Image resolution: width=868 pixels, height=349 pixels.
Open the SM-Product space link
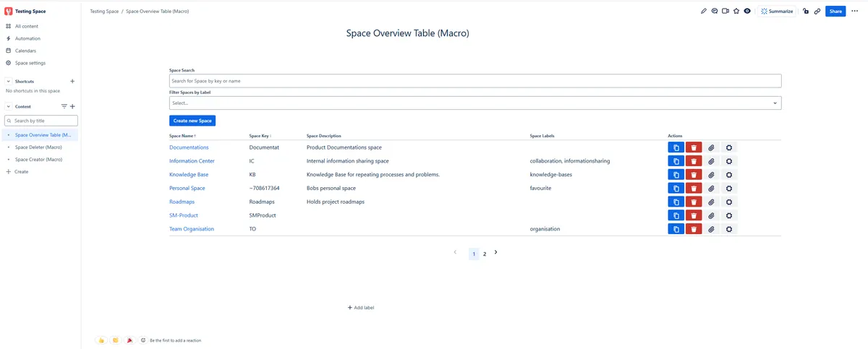(x=184, y=215)
